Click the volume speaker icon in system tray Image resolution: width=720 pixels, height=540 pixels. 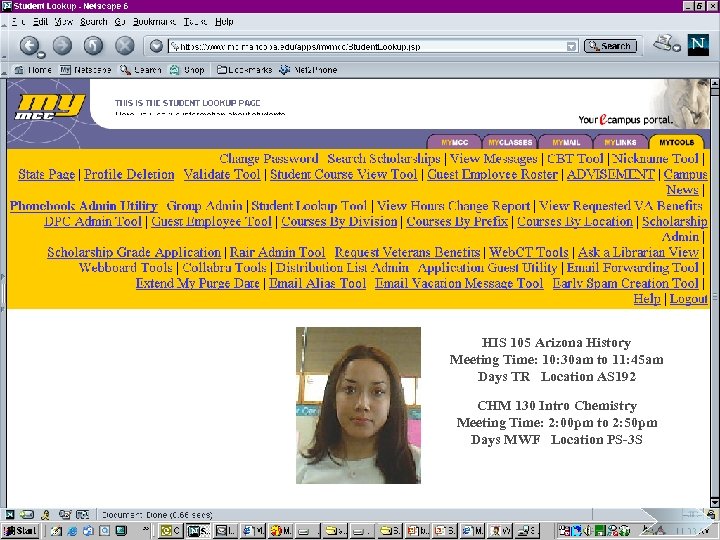click(x=587, y=531)
